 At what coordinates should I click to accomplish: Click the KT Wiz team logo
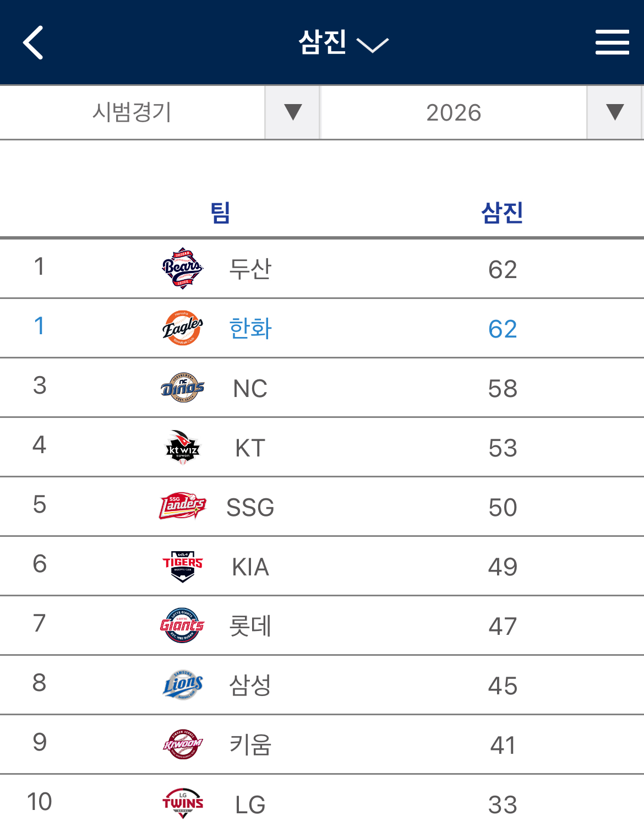[183, 447]
